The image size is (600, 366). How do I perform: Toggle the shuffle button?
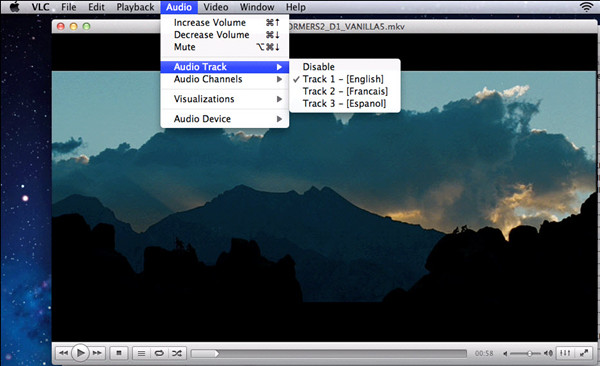pyautogui.click(x=177, y=353)
